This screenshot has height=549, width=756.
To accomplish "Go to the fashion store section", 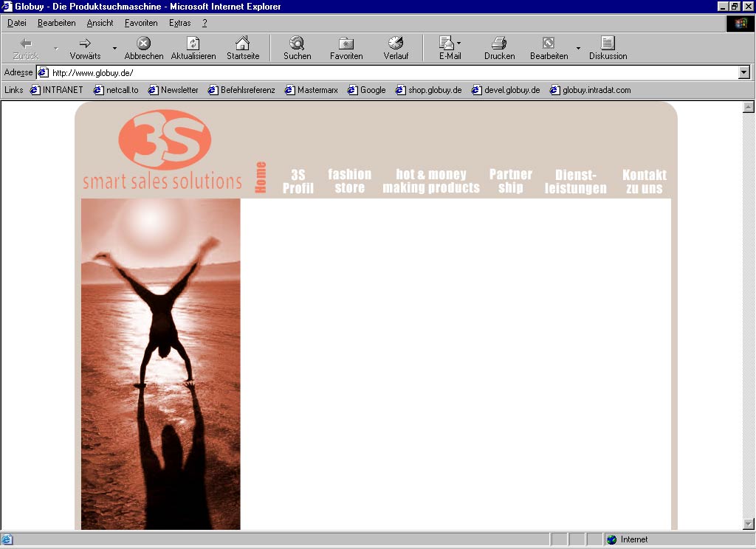I will point(349,181).
